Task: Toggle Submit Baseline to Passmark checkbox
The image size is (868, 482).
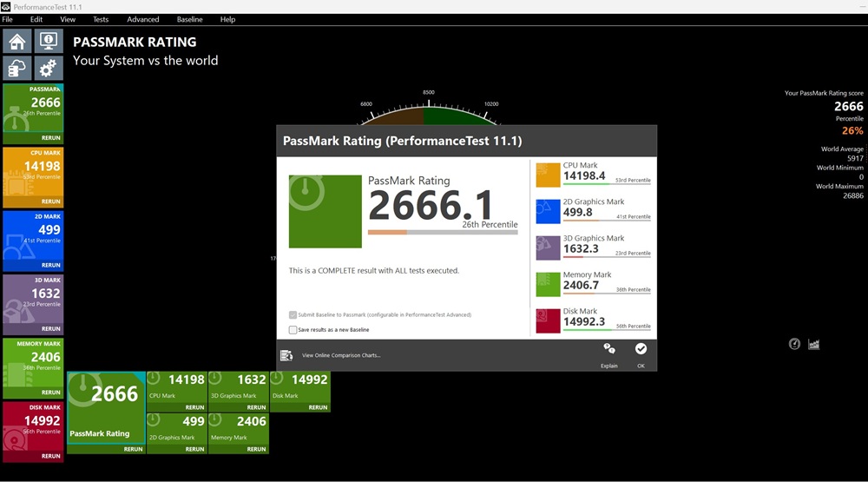Action: (x=293, y=314)
